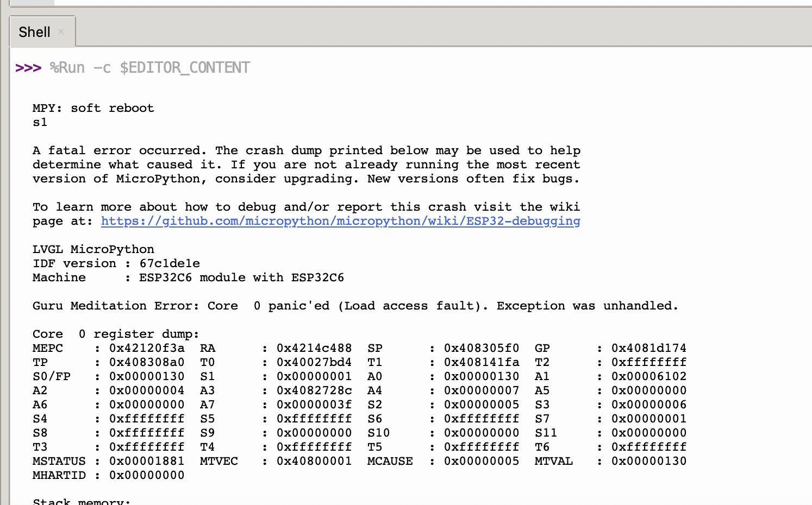Click the 'Guru Meditation Error' line
Viewport: 812px width, 505px height.
point(355,306)
